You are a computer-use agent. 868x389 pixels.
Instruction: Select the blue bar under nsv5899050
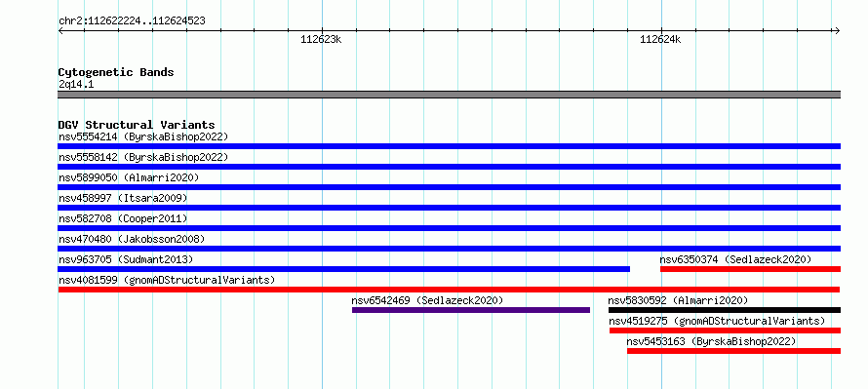[x=449, y=187]
